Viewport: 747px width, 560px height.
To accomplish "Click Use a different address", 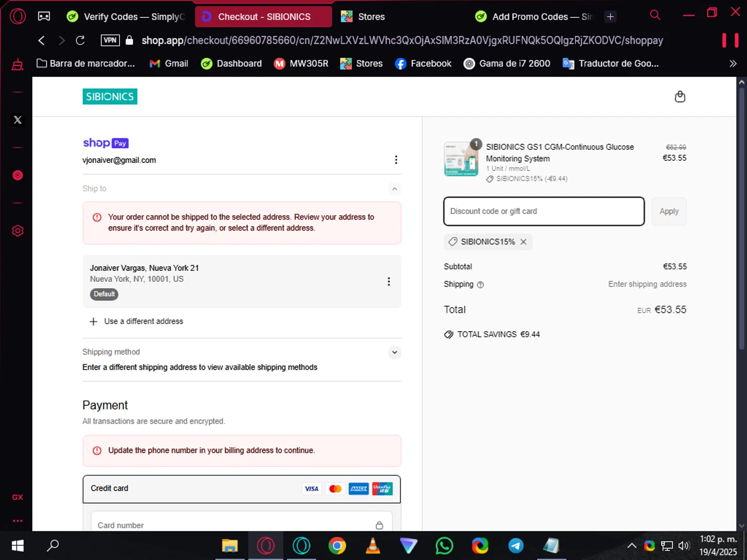I will (136, 322).
